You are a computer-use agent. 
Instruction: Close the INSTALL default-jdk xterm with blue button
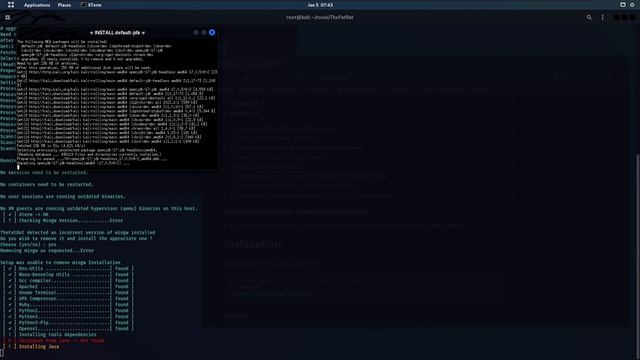click(212, 32)
